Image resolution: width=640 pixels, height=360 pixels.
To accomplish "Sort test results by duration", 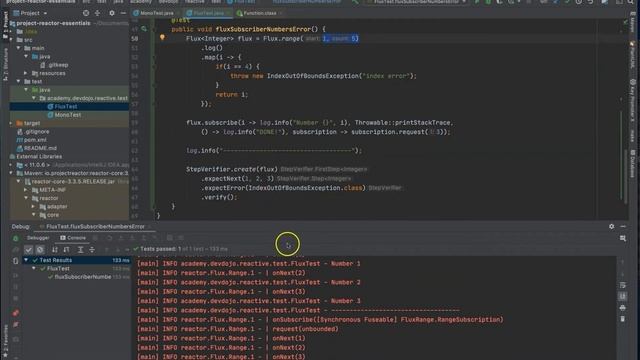I will [66, 249].
